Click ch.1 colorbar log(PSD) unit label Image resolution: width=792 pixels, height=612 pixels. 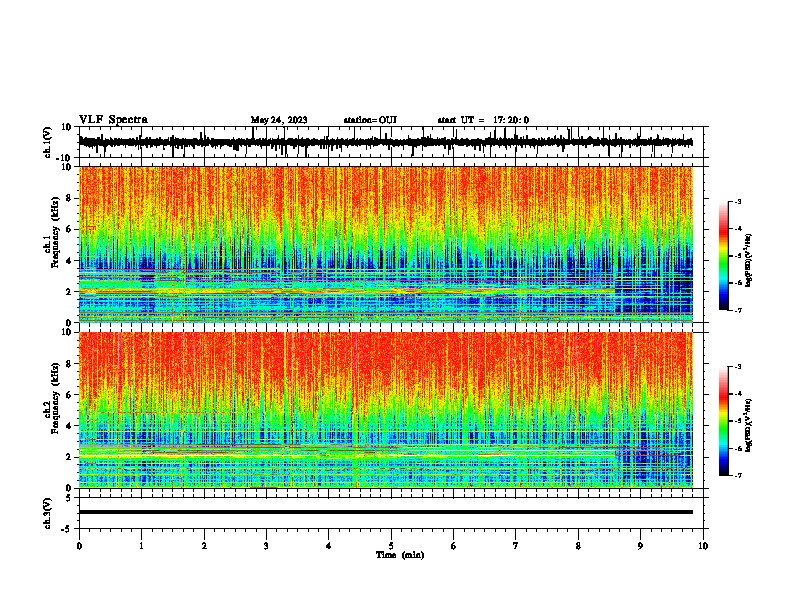tap(749, 260)
